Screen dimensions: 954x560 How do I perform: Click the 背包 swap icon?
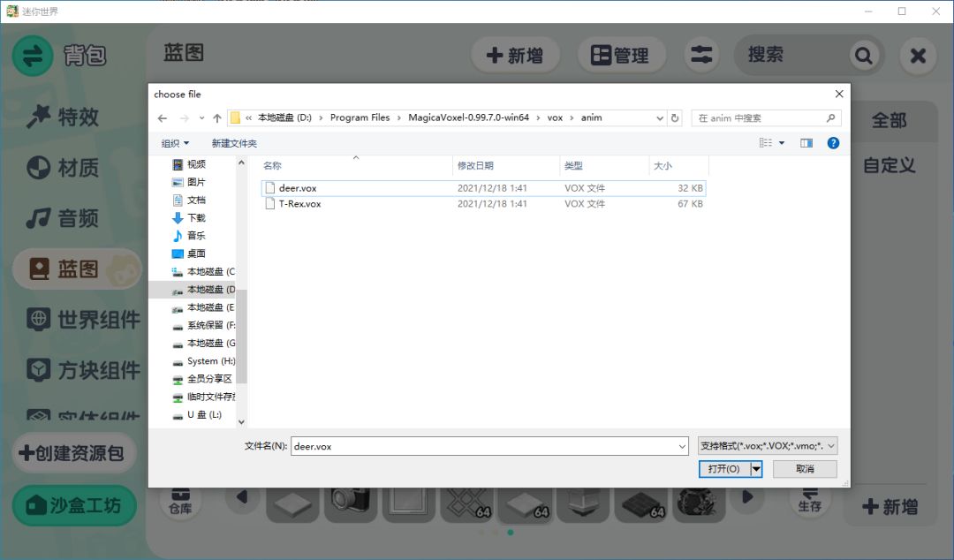pyautogui.click(x=33, y=56)
